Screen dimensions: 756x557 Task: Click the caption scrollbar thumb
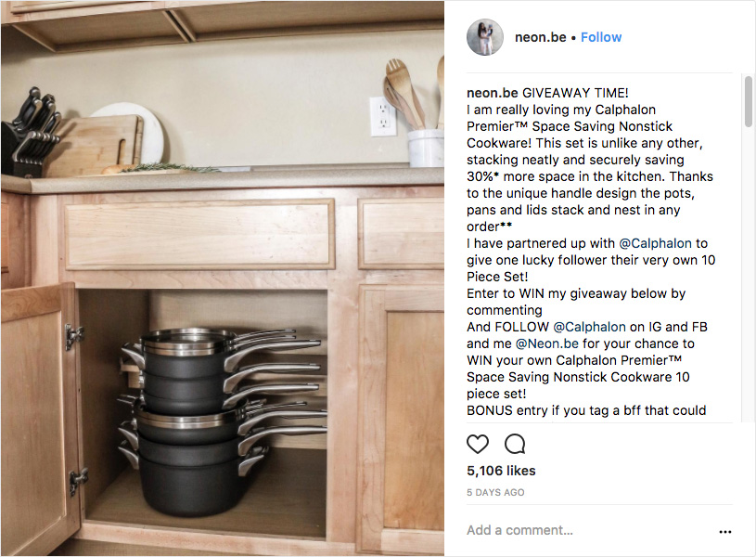click(x=748, y=101)
